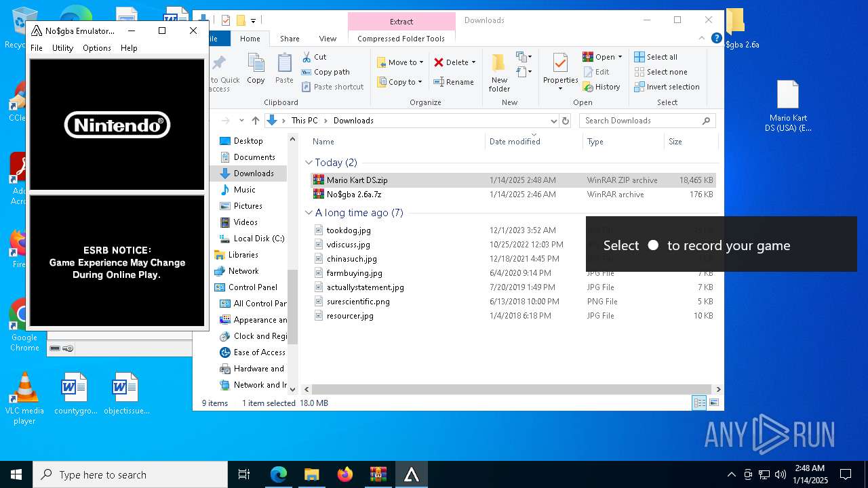This screenshot has height=488, width=868.
Task: Open Microsoft Edge from the taskbar
Action: (x=279, y=474)
